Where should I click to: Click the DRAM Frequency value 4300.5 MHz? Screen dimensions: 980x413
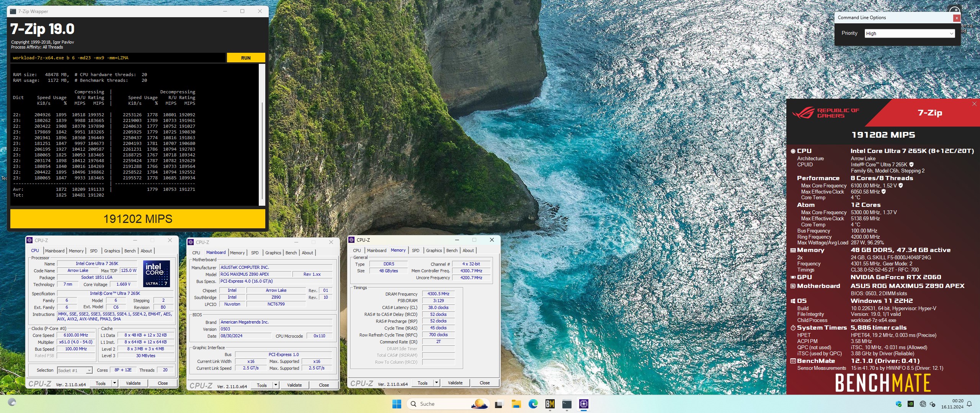[x=438, y=294]
